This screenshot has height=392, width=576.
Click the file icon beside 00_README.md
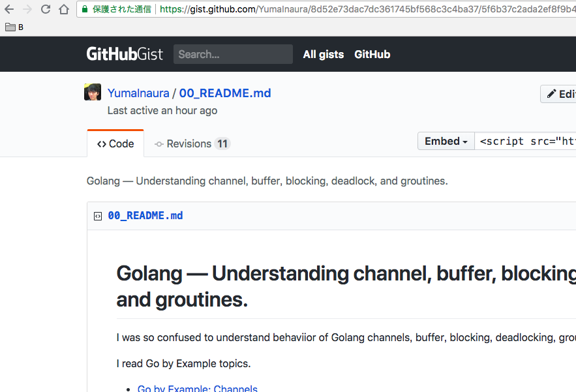coord(98,216)
